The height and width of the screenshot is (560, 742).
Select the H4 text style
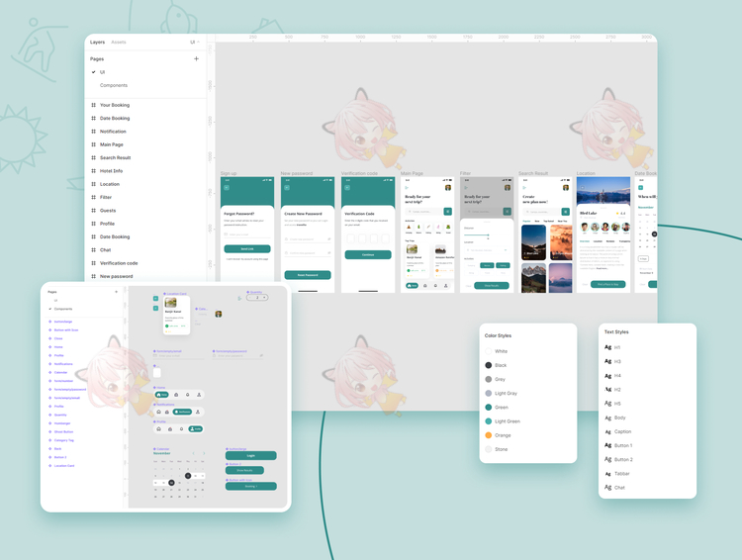[612, 376]
